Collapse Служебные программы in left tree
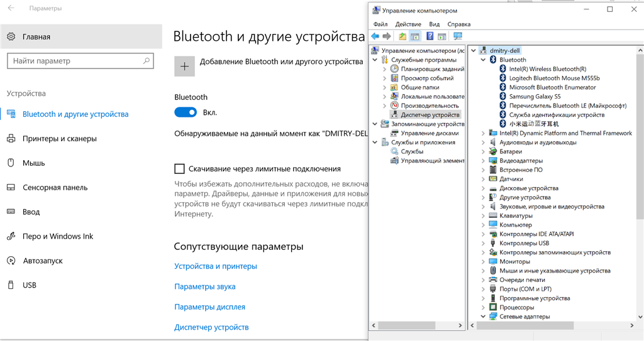The image size is (644, 341). tap(375, 60)
